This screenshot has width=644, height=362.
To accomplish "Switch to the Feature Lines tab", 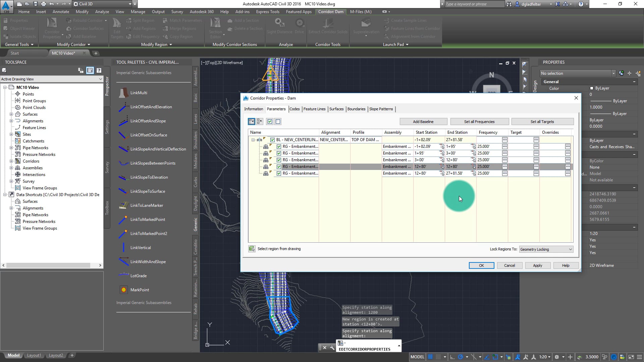I will [314, 109].
